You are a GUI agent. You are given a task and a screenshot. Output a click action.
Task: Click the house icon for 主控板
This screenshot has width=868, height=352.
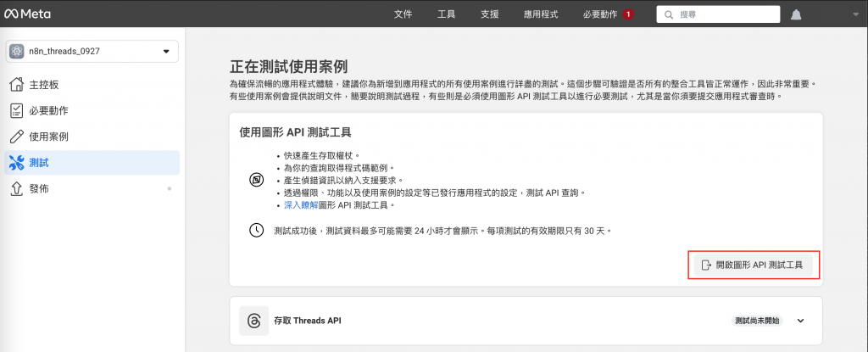click(17, 84)
